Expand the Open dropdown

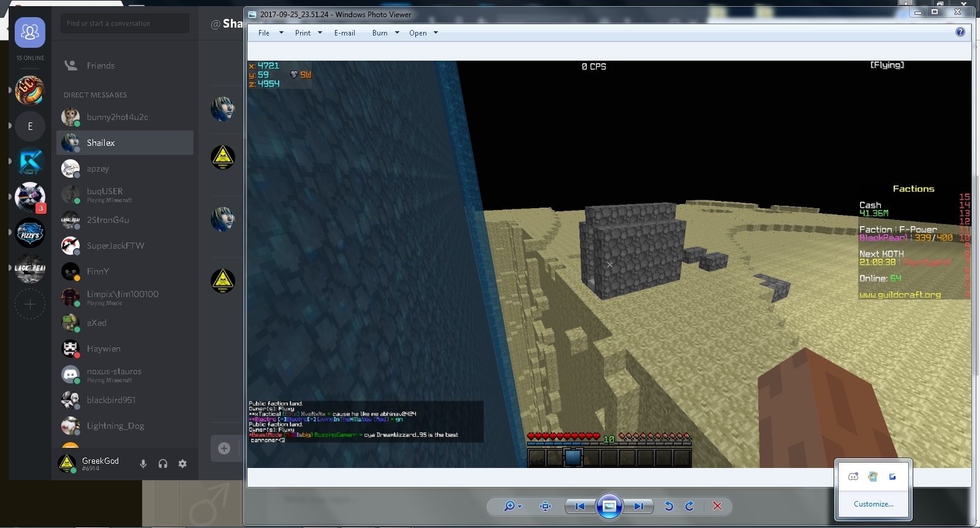pos(435,33)
